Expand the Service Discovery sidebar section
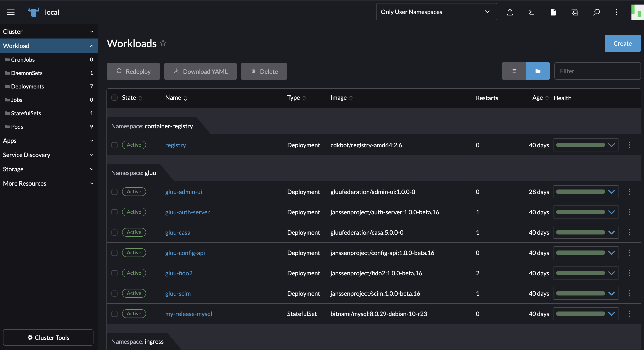The height and width of the screenshot is (350, 644). (49, 155)
